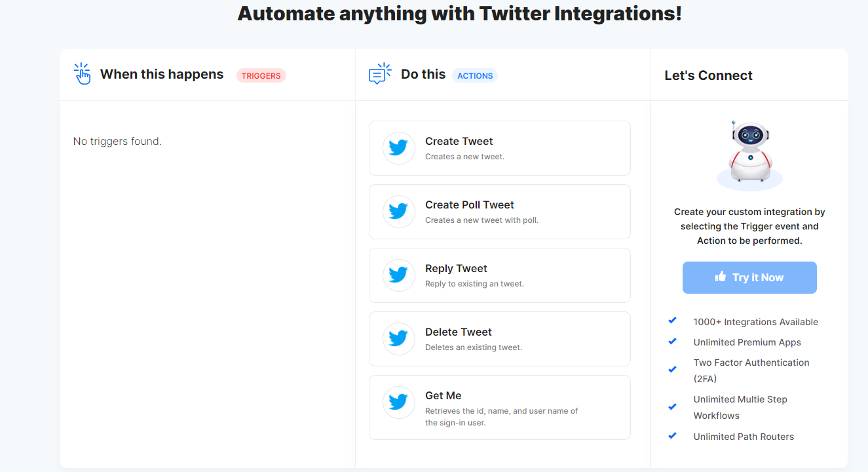Image resolution: width=868 pixels, height=472 pixels.
Task: Pick the Reply Tweet action title
Action: tap(456, 268)
